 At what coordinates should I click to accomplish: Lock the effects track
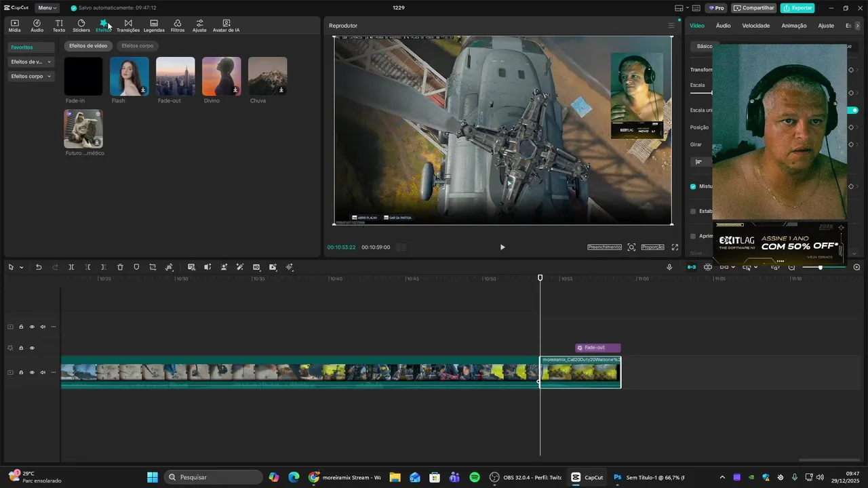pyautogui.click(x=21, y=348)
